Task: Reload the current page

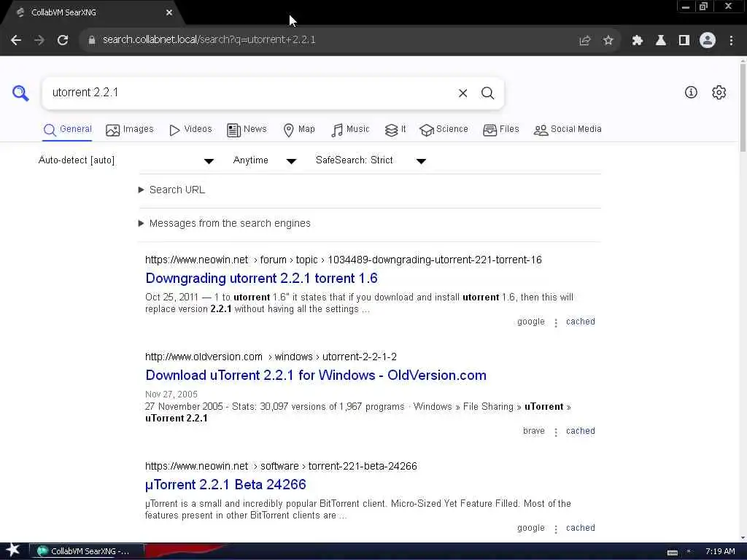Action: (63, 40)
